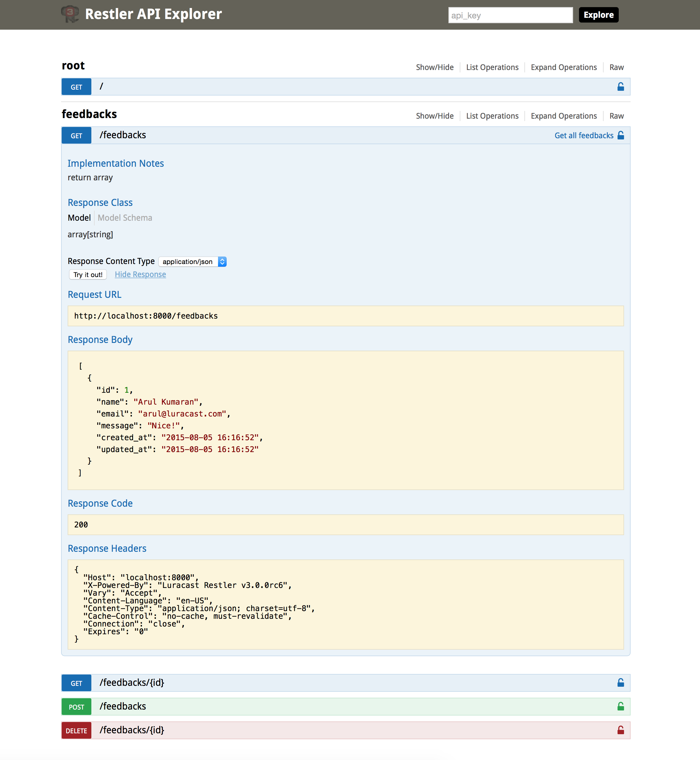Image resolution: width=700 pixels, height=760 pixels.
Task: Click the lock icon on root GET row
Action: [x=621, y=87]
